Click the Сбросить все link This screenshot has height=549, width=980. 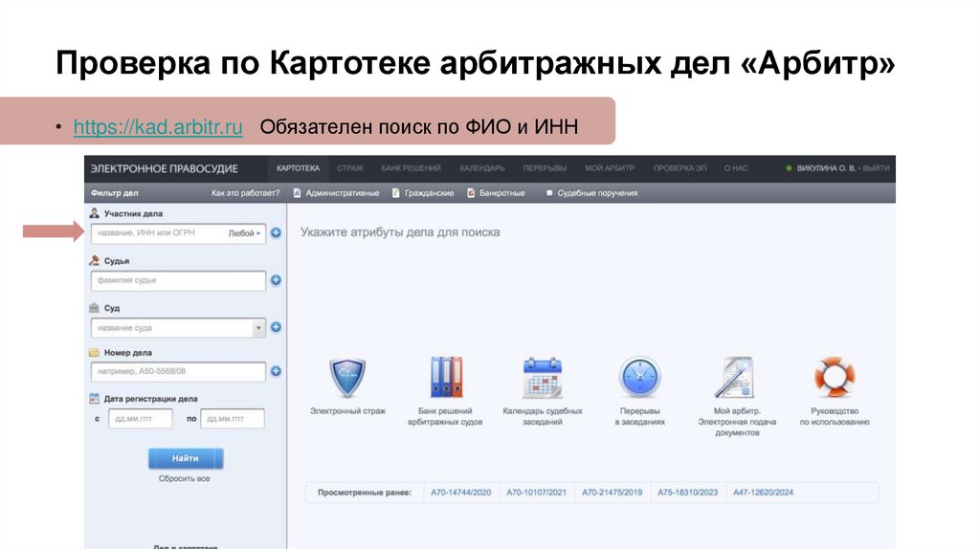(185, 478)
